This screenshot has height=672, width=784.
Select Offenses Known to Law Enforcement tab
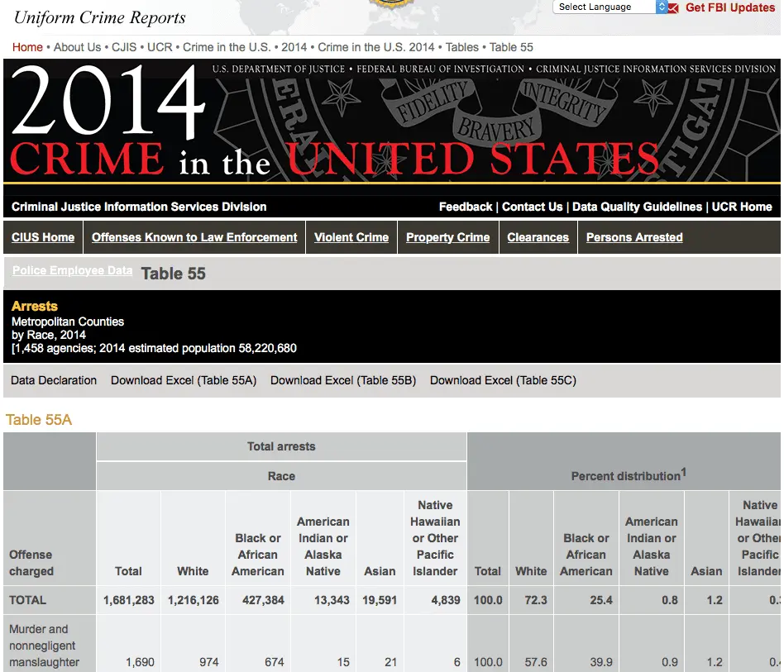coord(194,237)
